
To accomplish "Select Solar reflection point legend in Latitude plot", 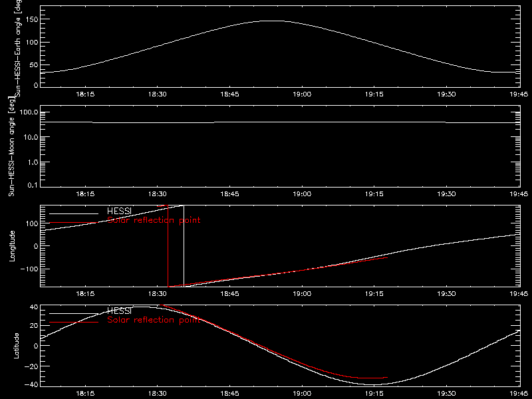I will pos(154,320).
